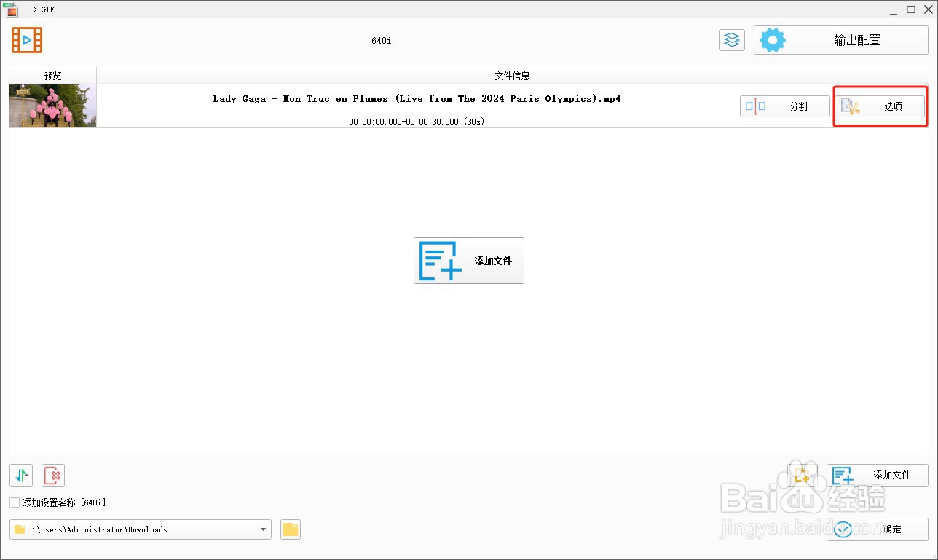The image size is (938, 560).
Task: Click the 640i profile label
Action: pos(381,40)
